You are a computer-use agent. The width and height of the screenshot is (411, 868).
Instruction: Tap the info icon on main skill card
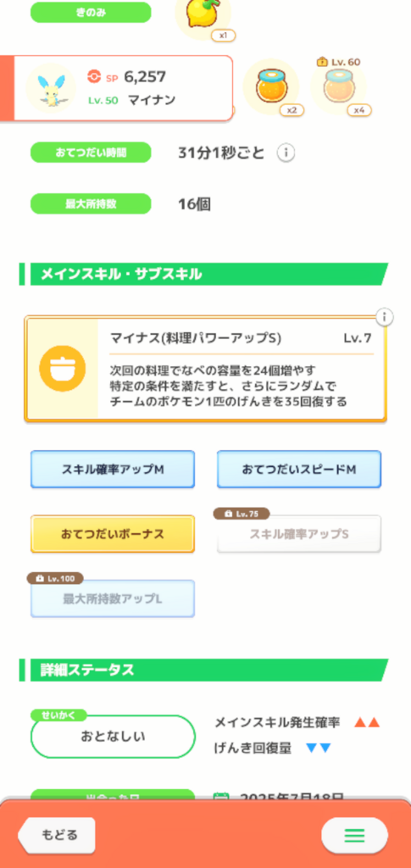[x=385, y=317]
